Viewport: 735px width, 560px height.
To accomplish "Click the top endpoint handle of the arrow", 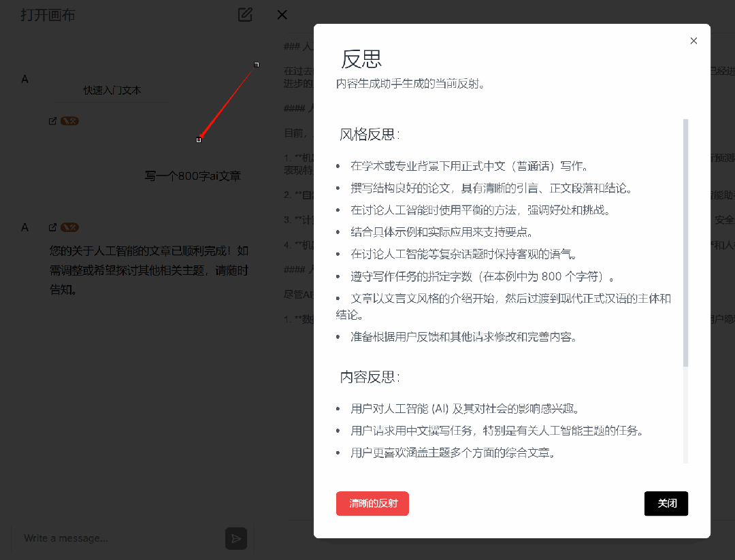I will tap(257, 65).
